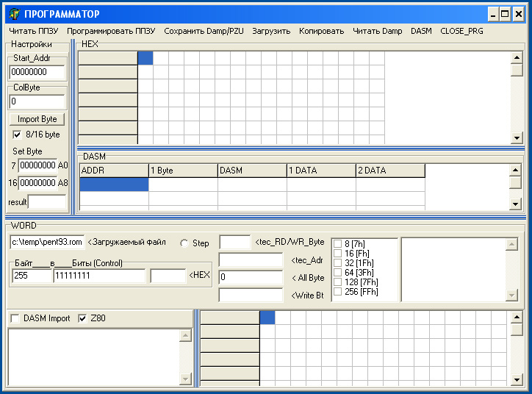Click the Set Byte 7 A0 field
Viewport: 532px width, 394px height.
pos(37,165)
